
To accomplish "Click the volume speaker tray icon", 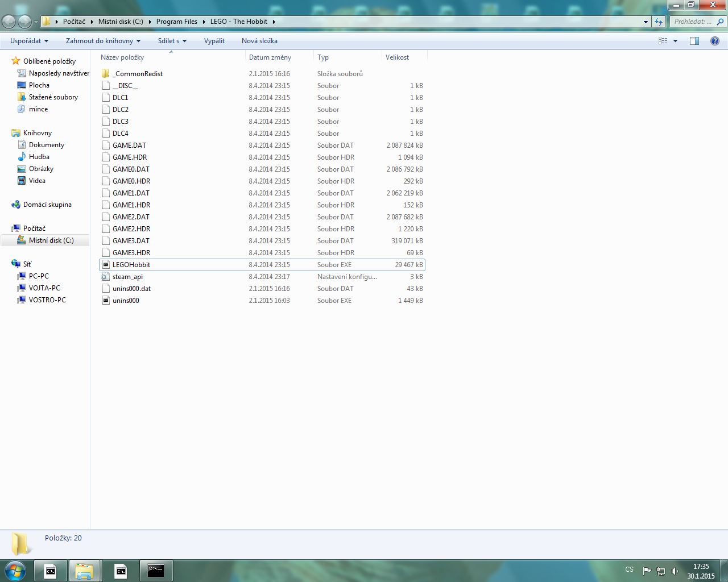I will [x=675, y=571].
